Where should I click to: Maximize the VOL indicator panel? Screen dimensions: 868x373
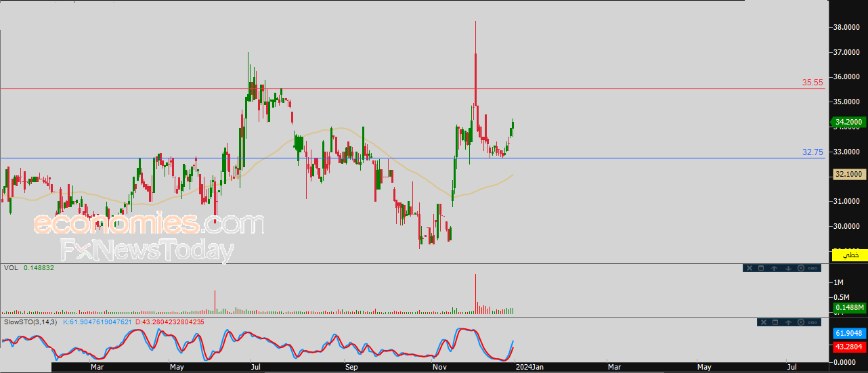(761, 268)
